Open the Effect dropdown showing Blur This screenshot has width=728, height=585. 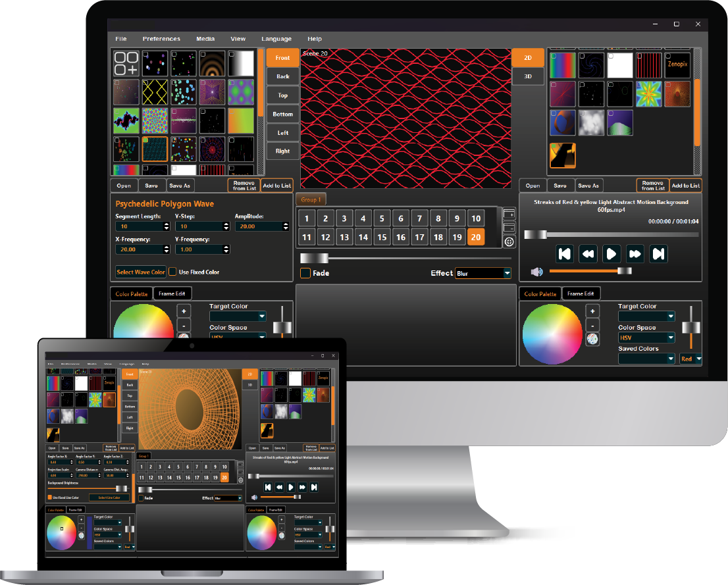point(482,273)
